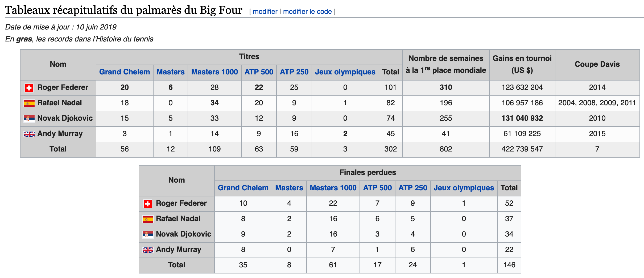Click Serbian flag beside Novak Djokovic in Titres table

[29, 119]
